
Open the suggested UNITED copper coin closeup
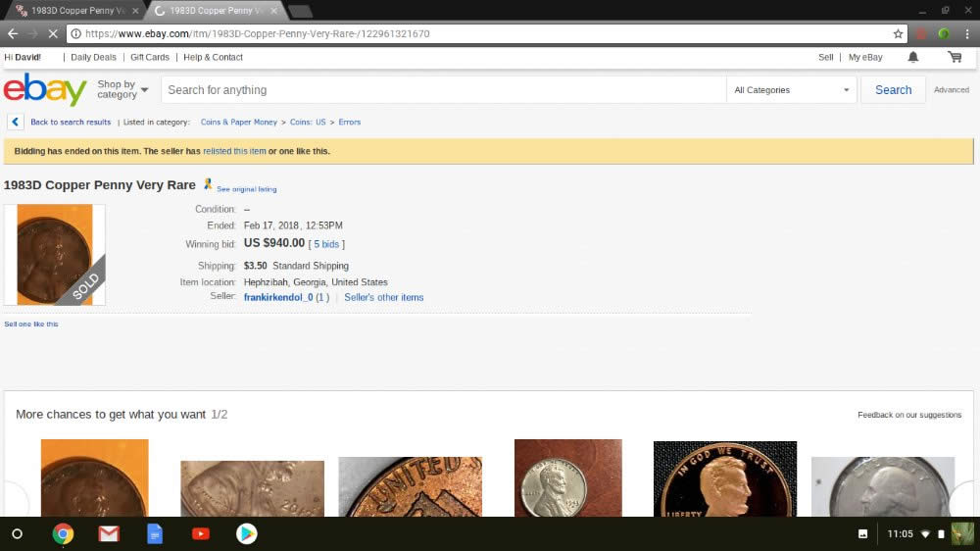pos(410,486)
